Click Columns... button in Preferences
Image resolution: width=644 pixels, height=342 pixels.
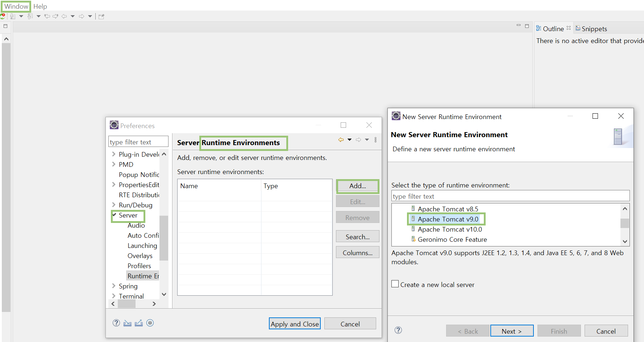coord(358,253)
